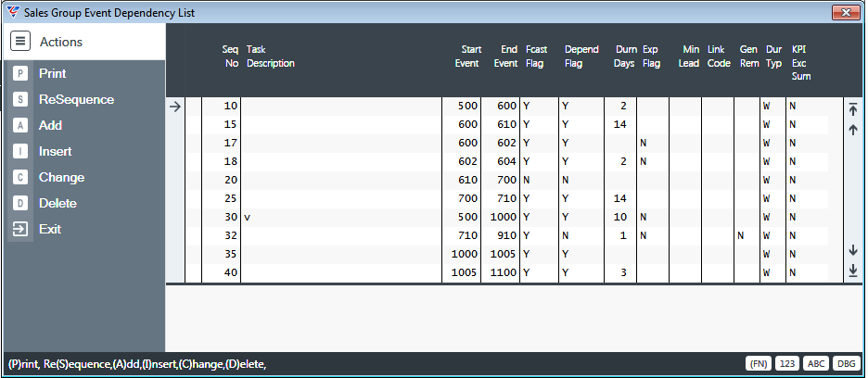Viewport: 868px width, 378px height.
Task: Close the Sales Group Event Dependency List window
Action: pyautogui.click(x=846, y=13)
